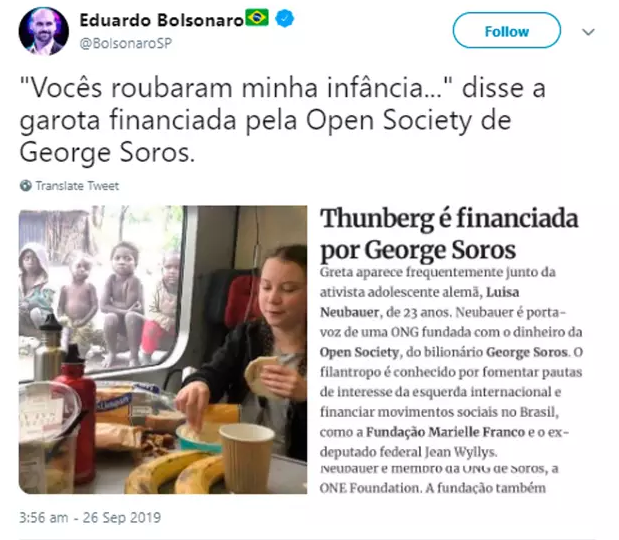Click the bold Fundação Marielle Franco text
Screen dimensions: 619x540
click(445, 431)
